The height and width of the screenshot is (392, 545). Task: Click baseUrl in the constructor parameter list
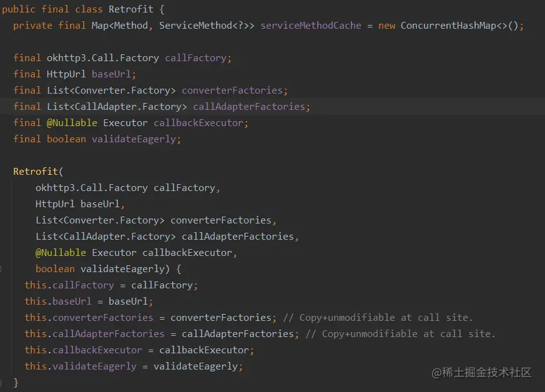(100, 204)
